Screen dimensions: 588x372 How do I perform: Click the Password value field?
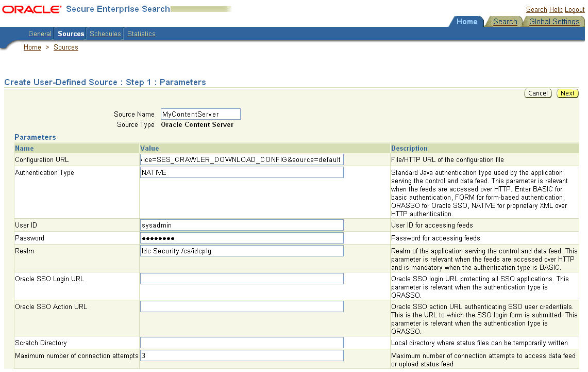(x=241, y=237)
